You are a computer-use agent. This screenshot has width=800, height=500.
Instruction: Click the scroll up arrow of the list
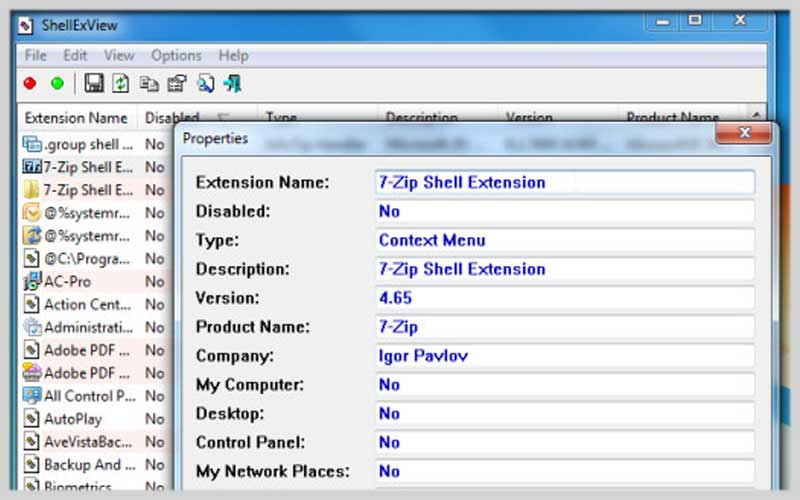pos(756,114)
